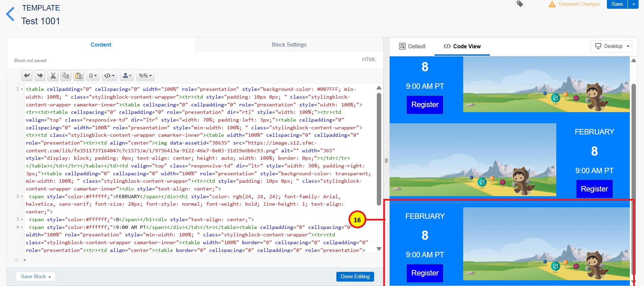
Task: Click the undo arrow in editor toolbar
Action: pos(27,76)
